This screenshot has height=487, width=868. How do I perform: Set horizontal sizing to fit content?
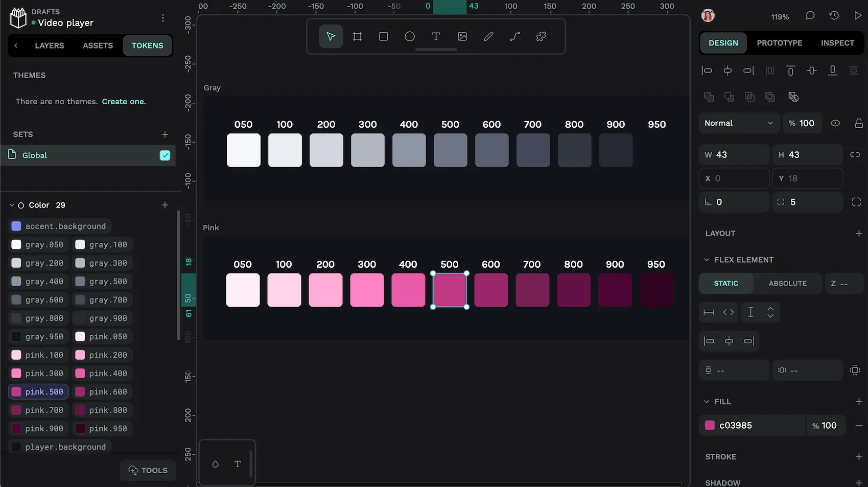coord(729,312)
